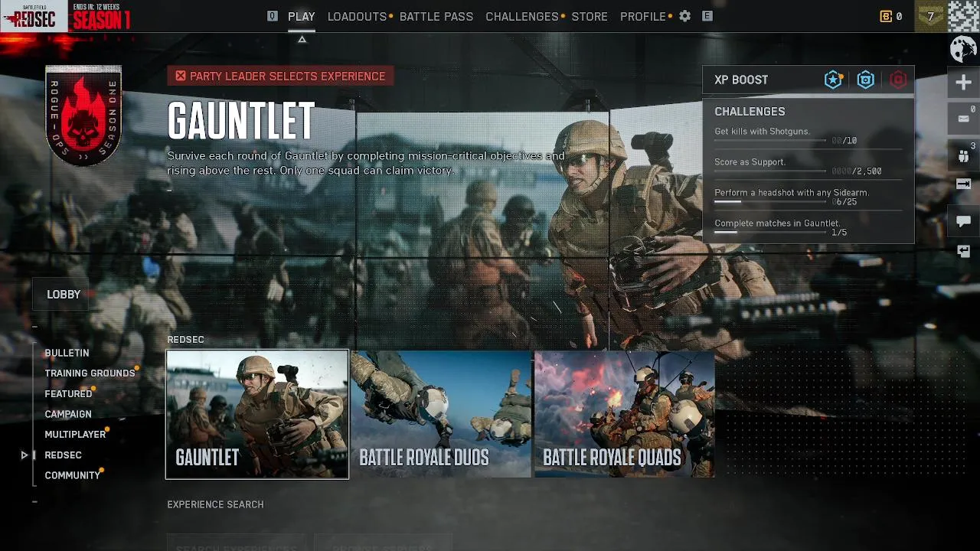Click the leave party arrow icon
The height and width of the screenshot is (551, 980).
point(963,184)
